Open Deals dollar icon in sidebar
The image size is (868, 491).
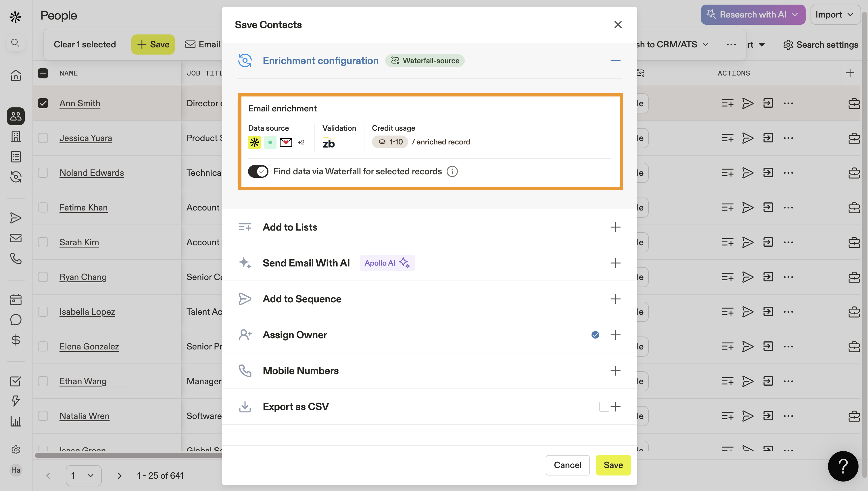point(16,340)
